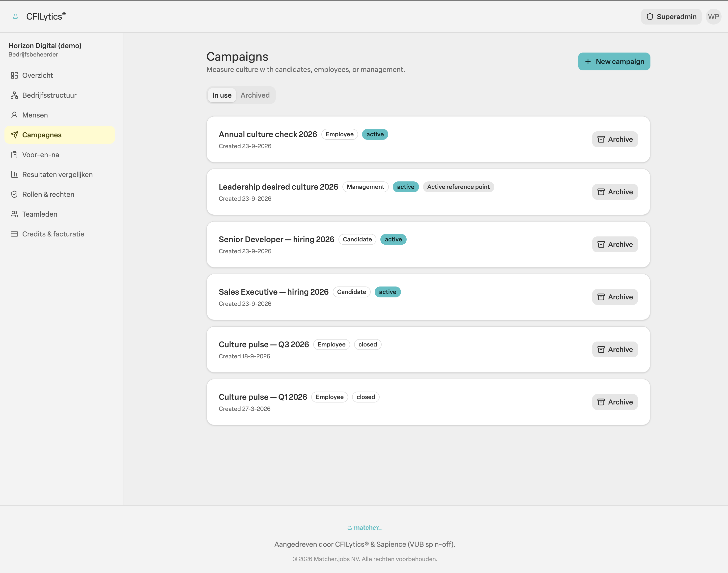The image size is (728, 573).
Task: Archive Culture pulse — Q1 2026
Action: 615,402
